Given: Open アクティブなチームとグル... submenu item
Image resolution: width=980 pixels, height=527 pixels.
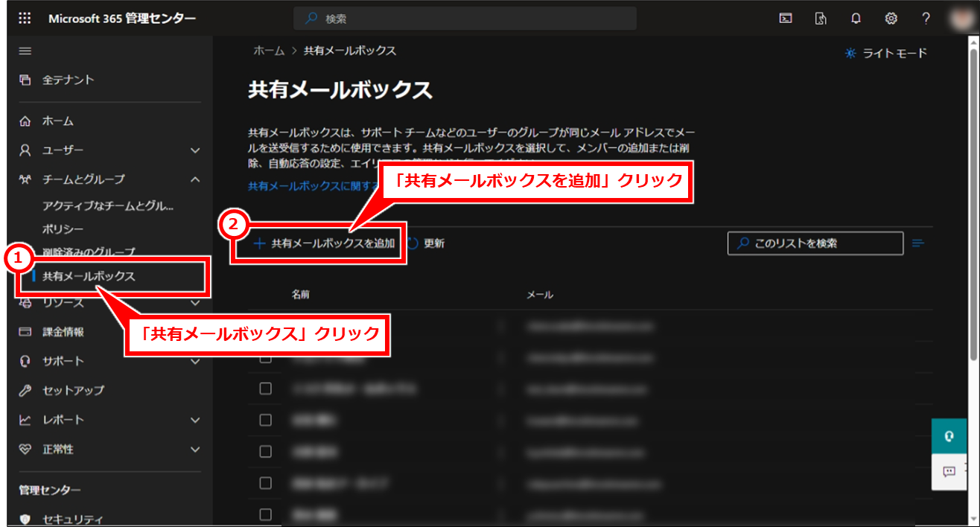Looking at the screenshot, I should pos(107,205).
